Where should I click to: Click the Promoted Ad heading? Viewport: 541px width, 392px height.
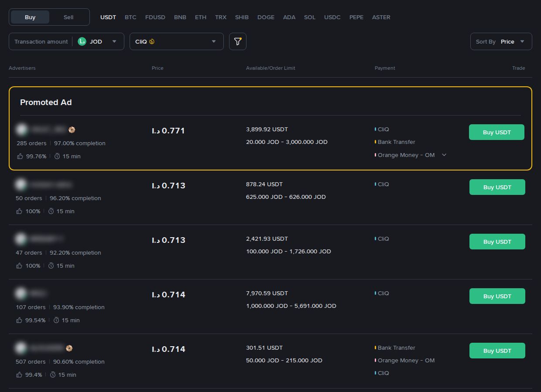click(46, 102)
